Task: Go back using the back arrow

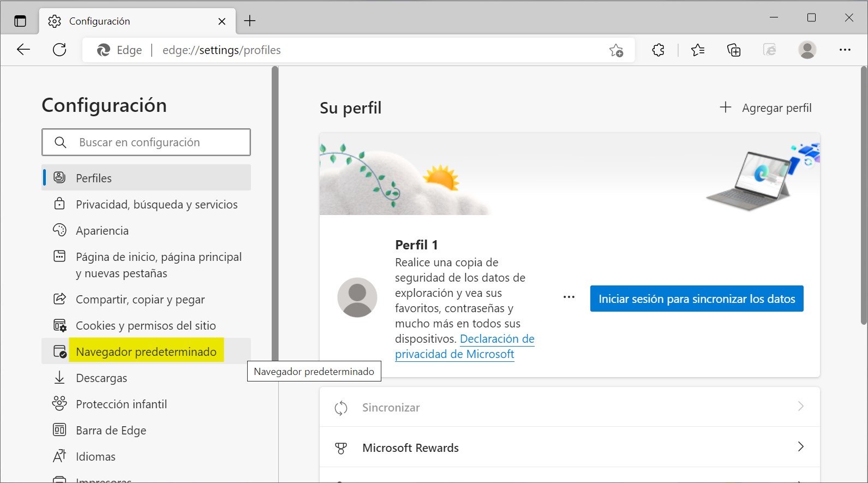Action: (23, 50)
